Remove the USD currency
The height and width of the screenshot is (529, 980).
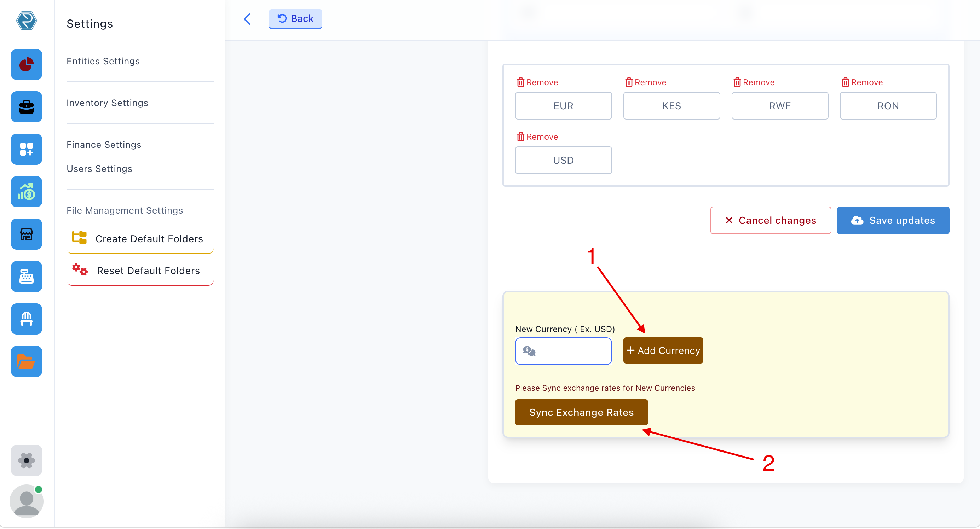coord(537,136)
